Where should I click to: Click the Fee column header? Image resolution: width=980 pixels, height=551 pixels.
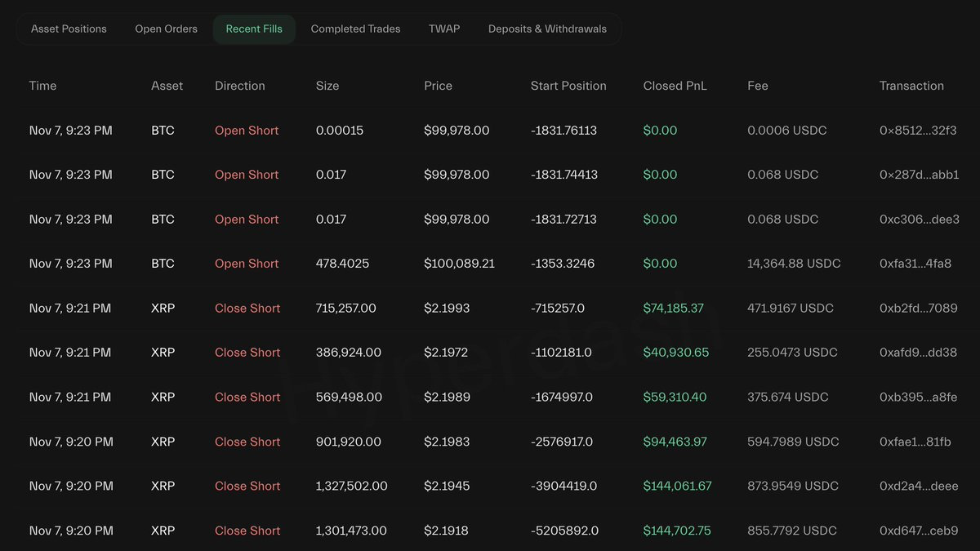pos(757,86)
